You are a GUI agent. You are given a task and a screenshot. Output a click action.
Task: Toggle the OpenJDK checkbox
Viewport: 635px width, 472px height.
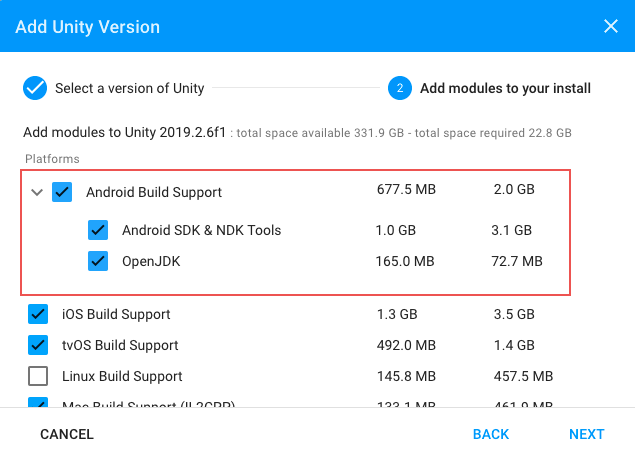click(98, 261)
